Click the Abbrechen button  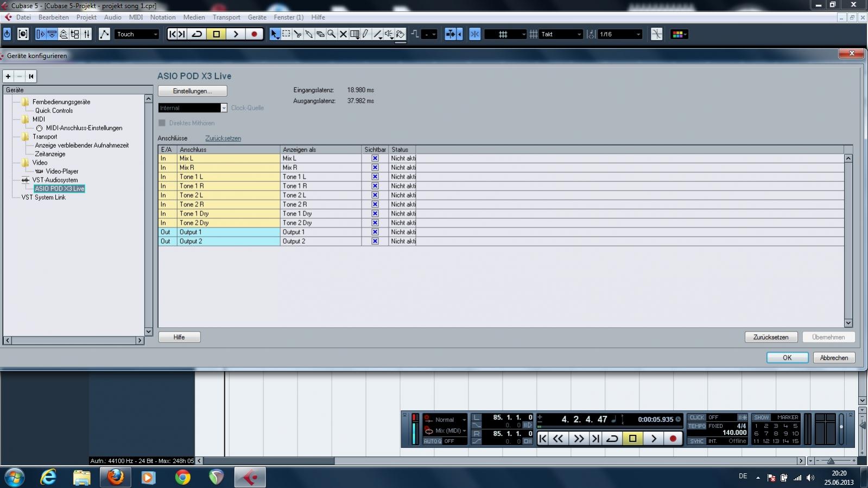coord(834,358)
